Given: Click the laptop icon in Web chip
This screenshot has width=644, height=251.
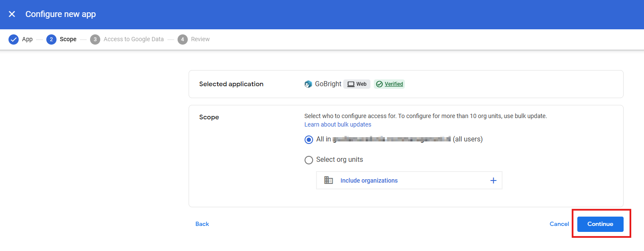Looking at the screenshot, I should pyautogui.click(x=351, y=84).
